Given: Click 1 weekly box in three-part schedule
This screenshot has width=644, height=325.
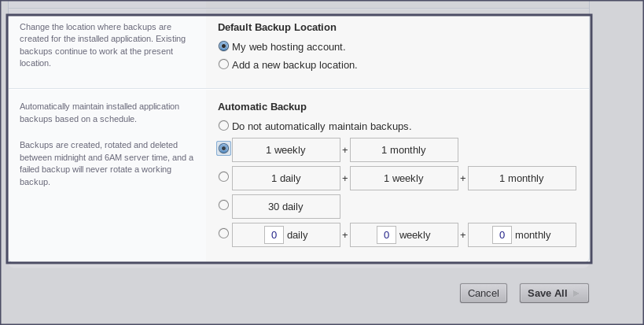Looking at the screenshot, I should [403, 178].
